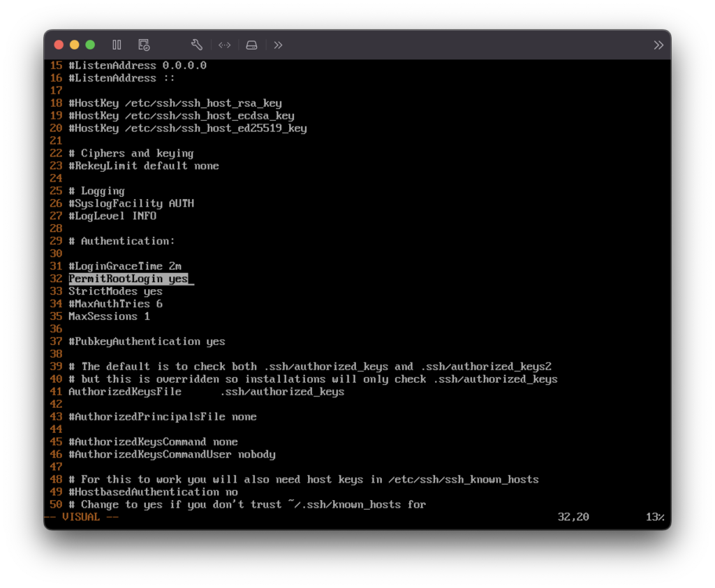Screen dimensions: 715x588
Task: Click the network adapter arrows icon
Action: click(x=224, y=45)
